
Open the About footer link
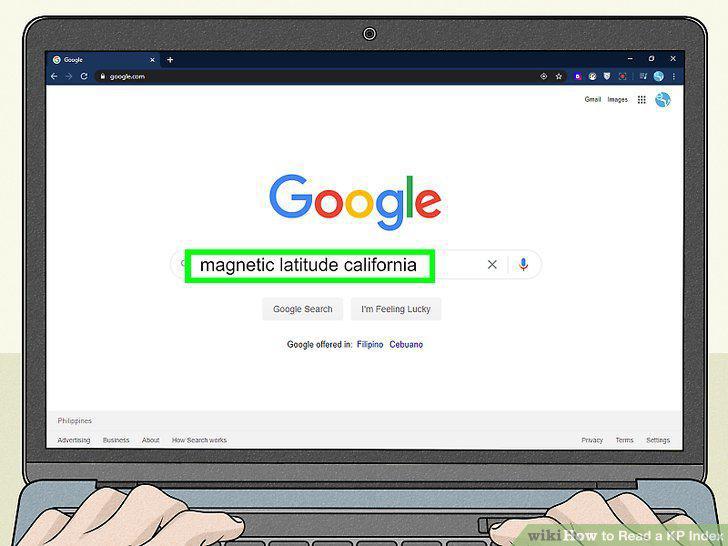150,440
